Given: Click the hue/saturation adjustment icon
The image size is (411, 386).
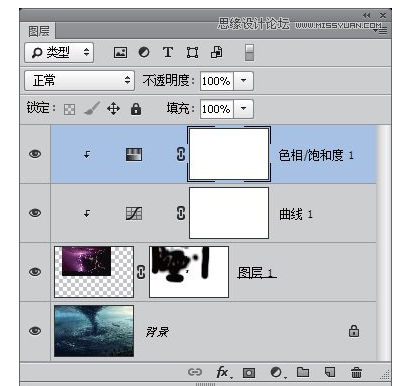Looking at the screenshot, I should point(134,154).
